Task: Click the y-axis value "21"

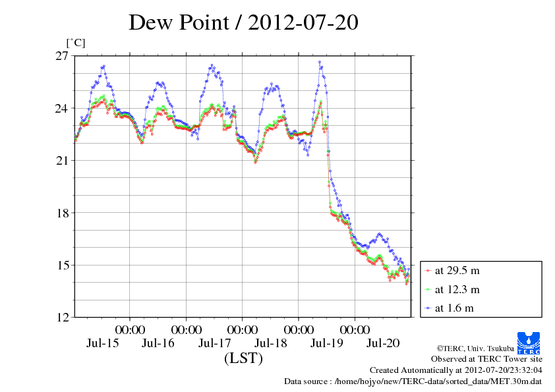Action: (61, 160)
